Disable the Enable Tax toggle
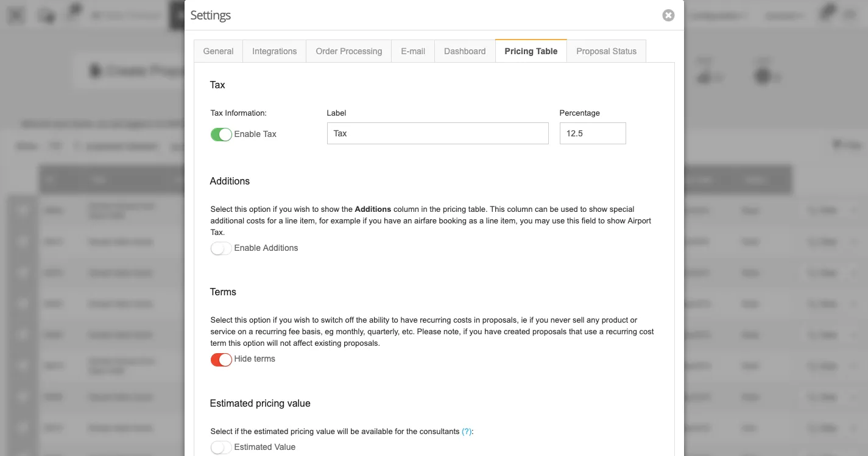 click(x=221, y=134)
